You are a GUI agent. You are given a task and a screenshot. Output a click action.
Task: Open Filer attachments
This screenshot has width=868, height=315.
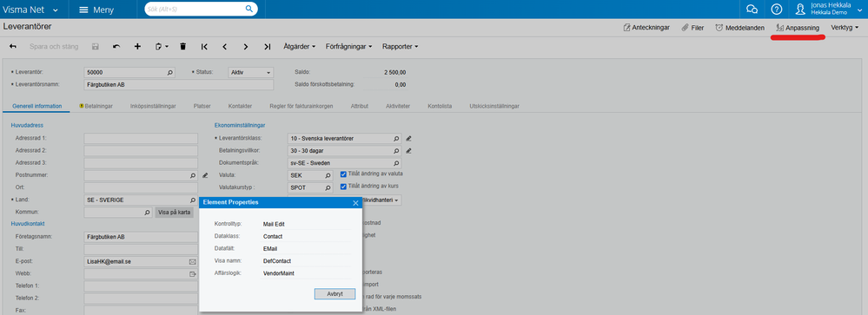(x=692, y=28)
